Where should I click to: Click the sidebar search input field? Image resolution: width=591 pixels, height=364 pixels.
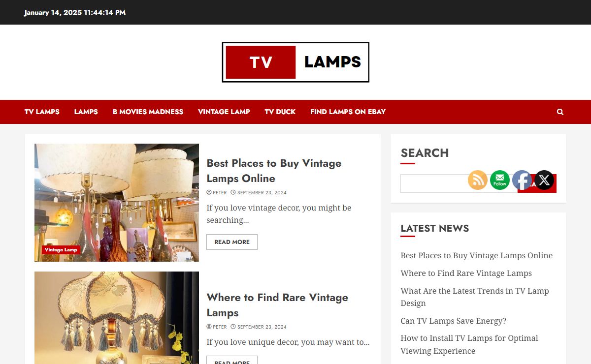(x=459, y=183)
